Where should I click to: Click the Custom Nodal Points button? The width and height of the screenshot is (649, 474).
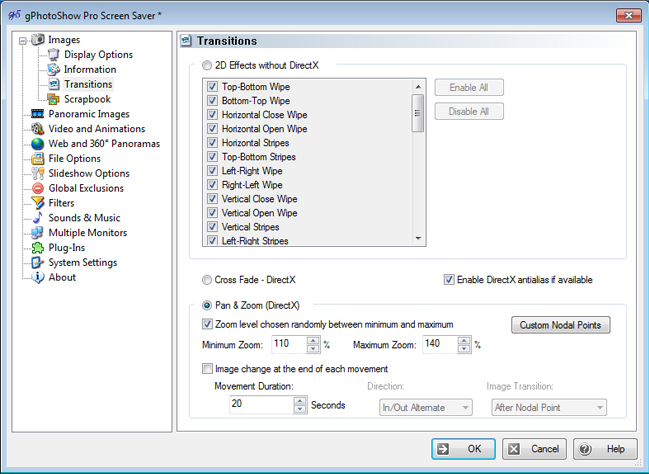560,325
